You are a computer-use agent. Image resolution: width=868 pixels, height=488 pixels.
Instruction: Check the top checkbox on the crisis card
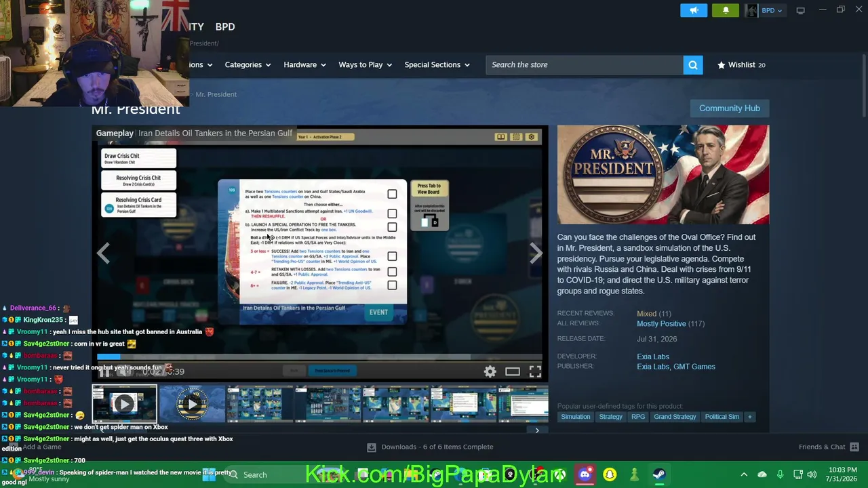[392, 195]
